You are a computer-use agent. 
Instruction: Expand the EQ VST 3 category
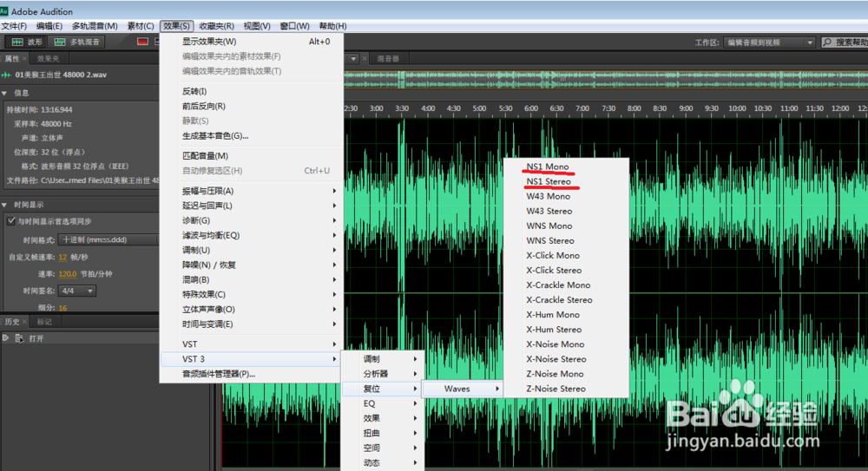(383, 403)
